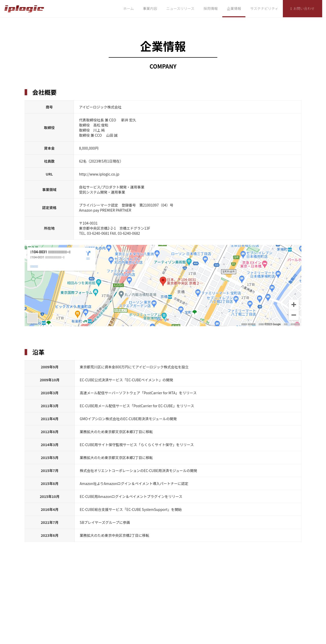Select the 企業情報 menu tab
The width and height of the screenshot is (326, 644).
(x=234, y=9)
